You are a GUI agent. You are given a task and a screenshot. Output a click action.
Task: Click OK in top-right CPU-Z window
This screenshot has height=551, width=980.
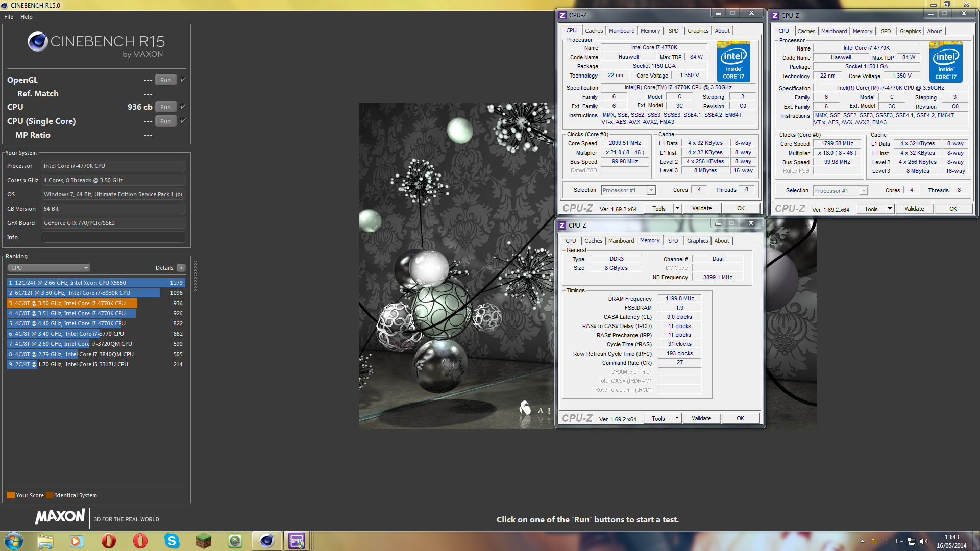953,209
